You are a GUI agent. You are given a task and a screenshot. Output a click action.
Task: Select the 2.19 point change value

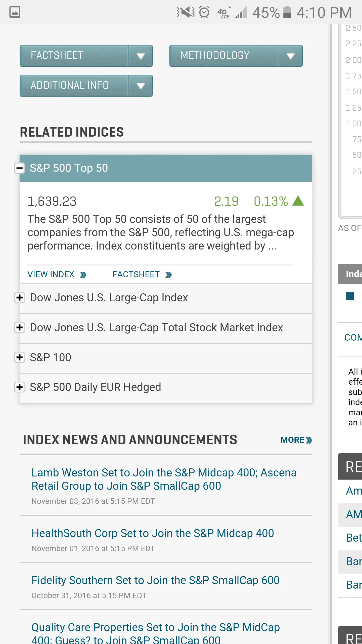pyautogui.click(x=226, y=202)
